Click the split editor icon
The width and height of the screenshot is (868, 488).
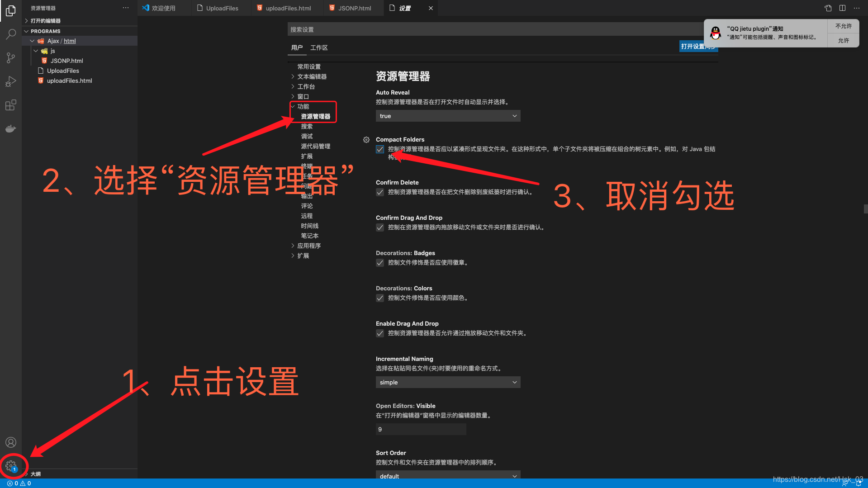pyautogui.click(x=842, y=8)
